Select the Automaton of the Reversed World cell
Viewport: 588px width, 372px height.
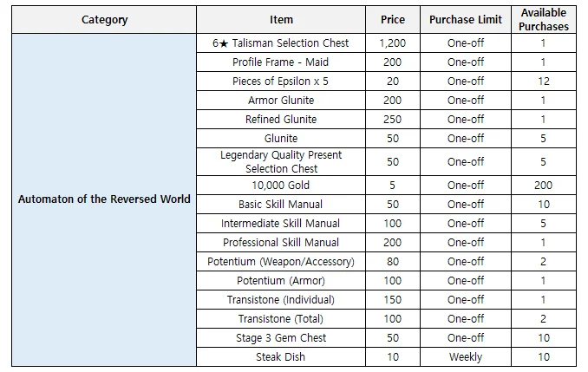103,199
